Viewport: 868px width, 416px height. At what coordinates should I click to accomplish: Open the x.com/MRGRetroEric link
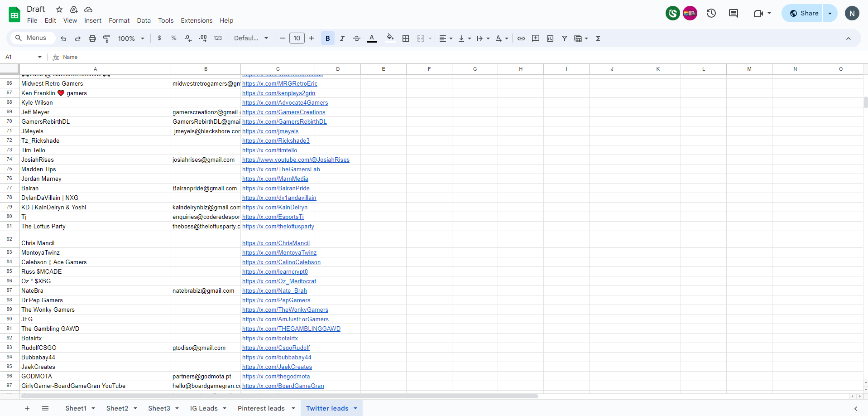coord(280,83)
